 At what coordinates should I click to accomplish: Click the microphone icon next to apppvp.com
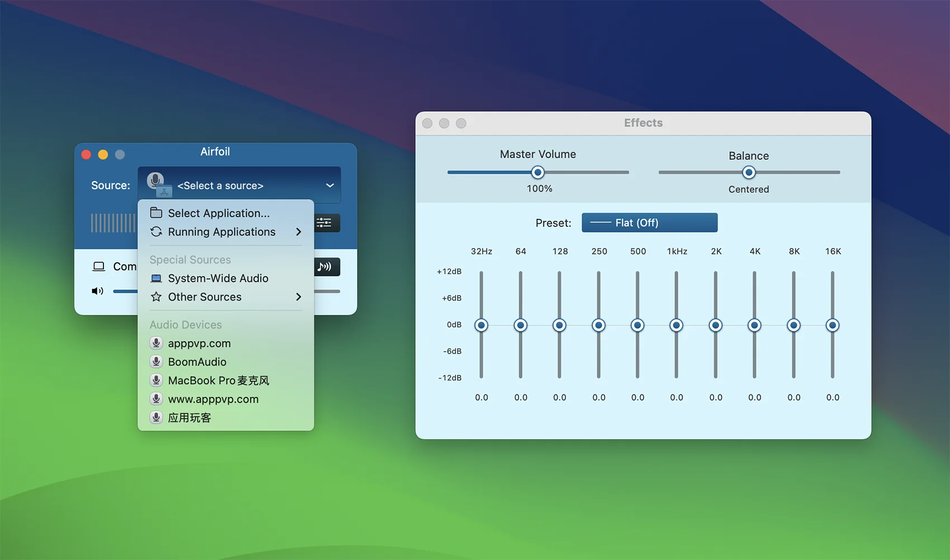tap(156, 343)
